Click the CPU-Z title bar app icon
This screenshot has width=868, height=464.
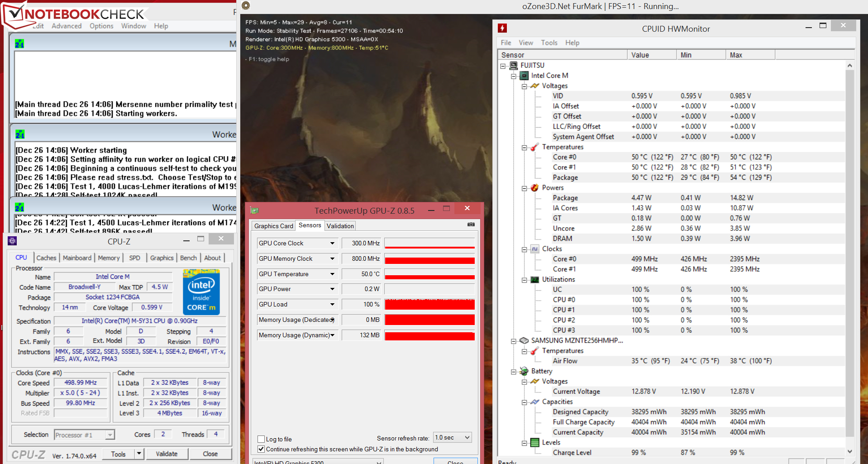pyautogui.click(x=12, y=241)
